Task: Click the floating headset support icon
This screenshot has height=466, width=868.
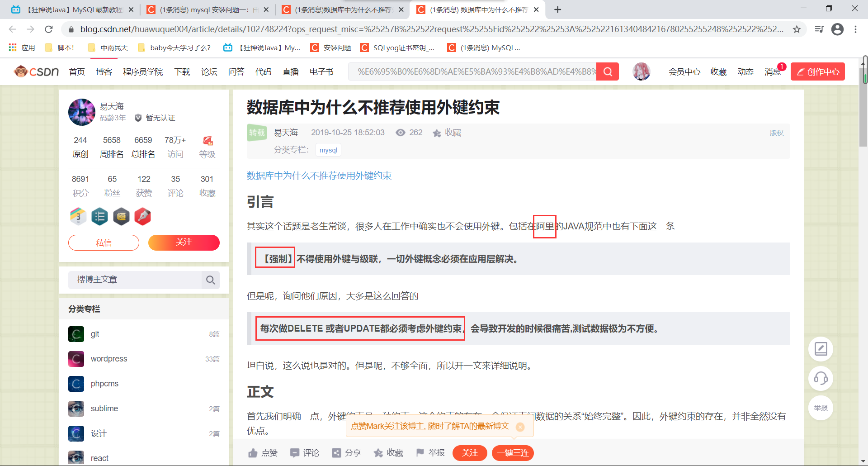Action: pos(821,378)
